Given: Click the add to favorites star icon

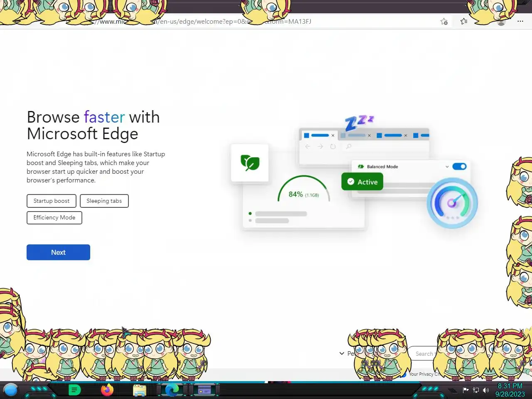Looking at the screenshot, I should [444, 22].
